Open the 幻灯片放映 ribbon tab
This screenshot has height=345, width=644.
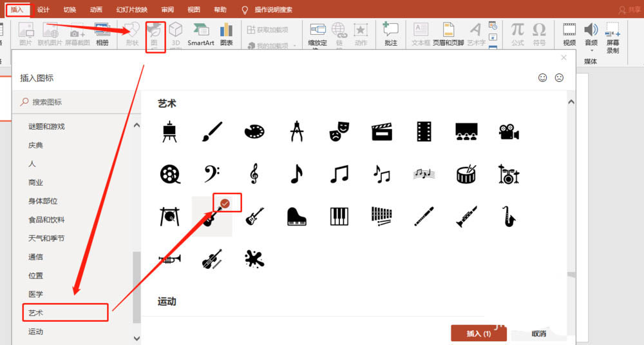pyautogui.click(x=132, y=10)
